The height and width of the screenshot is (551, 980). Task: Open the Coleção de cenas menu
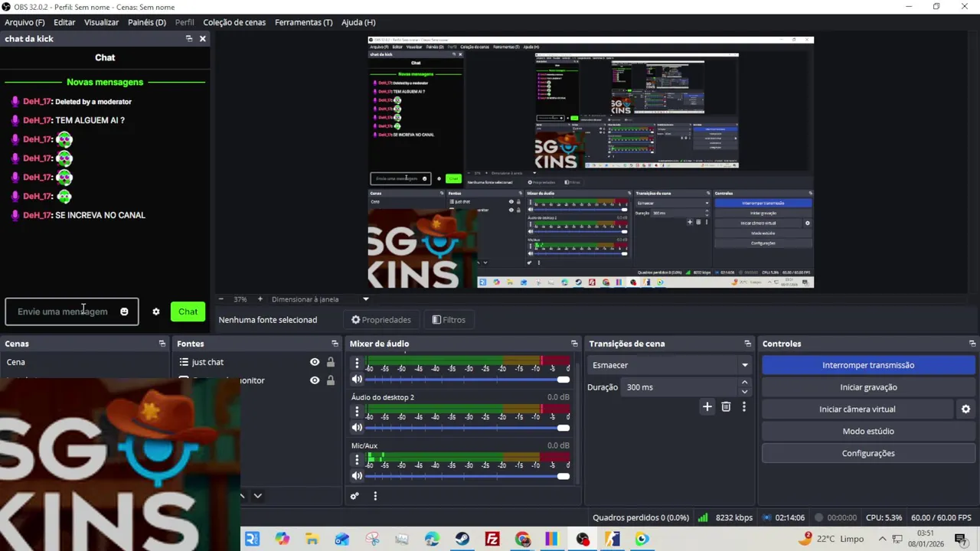(234, 22)
